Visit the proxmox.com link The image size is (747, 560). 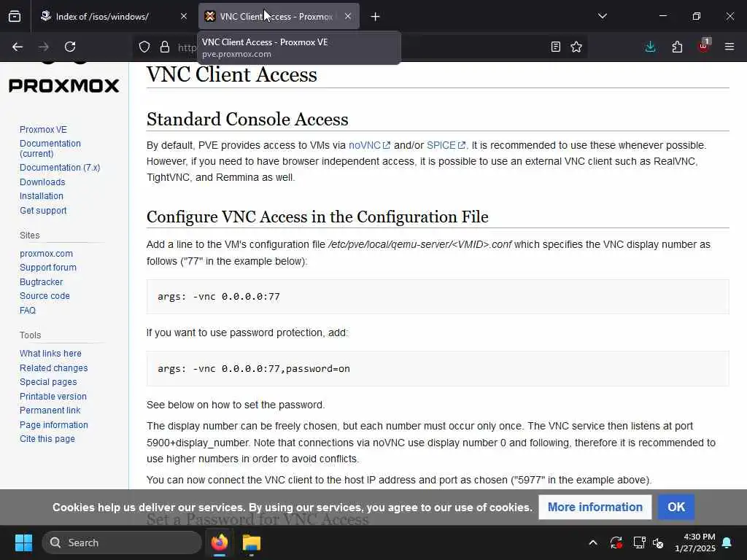(x=46, y=253)
